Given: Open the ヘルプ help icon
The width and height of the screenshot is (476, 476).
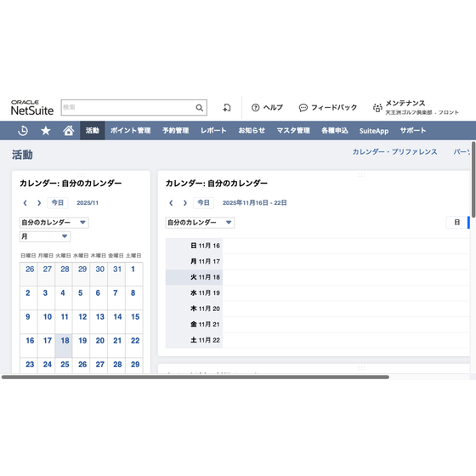Looking at the screenshot, I should pos(256,107).
